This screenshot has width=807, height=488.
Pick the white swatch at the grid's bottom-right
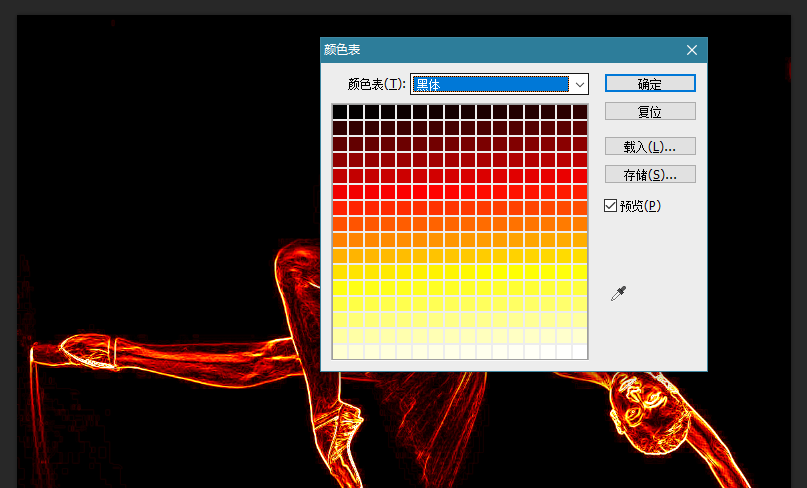click(x=579, y=351)
